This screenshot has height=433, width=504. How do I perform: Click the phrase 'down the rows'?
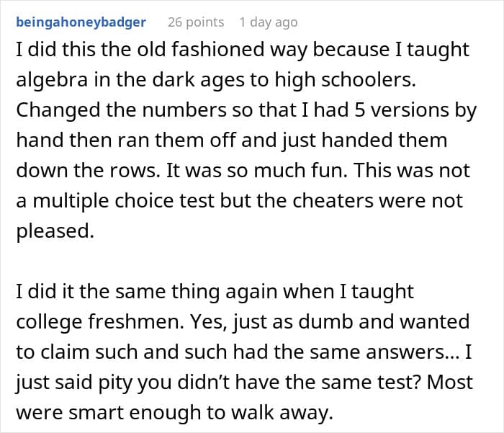pos(88,170)
